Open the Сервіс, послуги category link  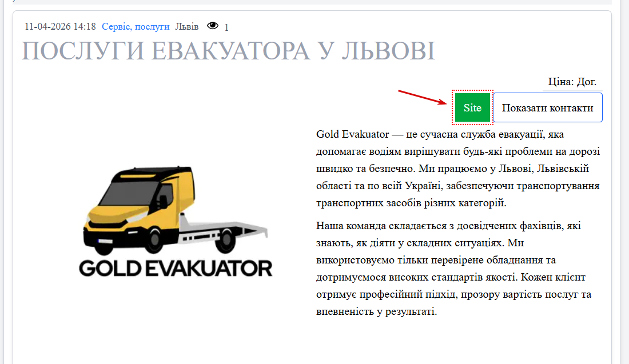click(x=136, y=26)
